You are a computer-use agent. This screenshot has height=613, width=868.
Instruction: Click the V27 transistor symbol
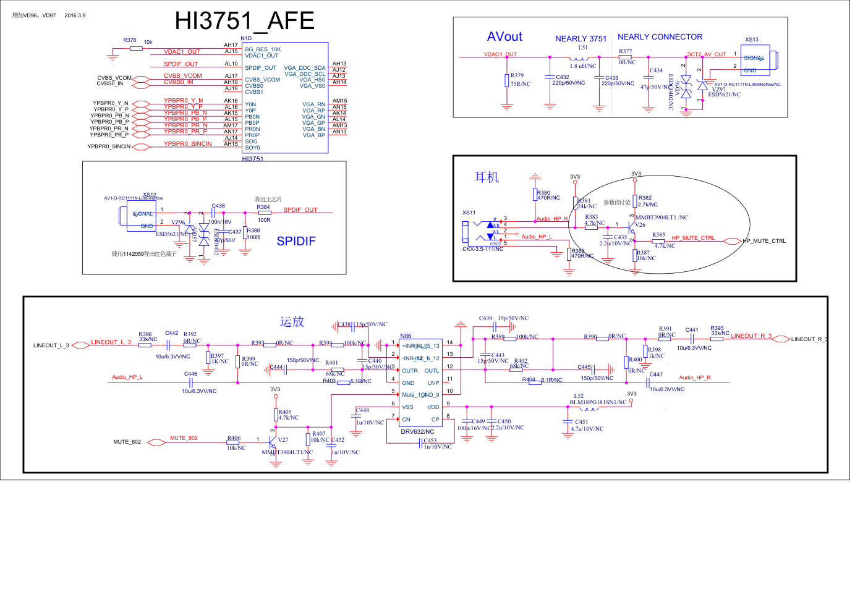[273, 442]
